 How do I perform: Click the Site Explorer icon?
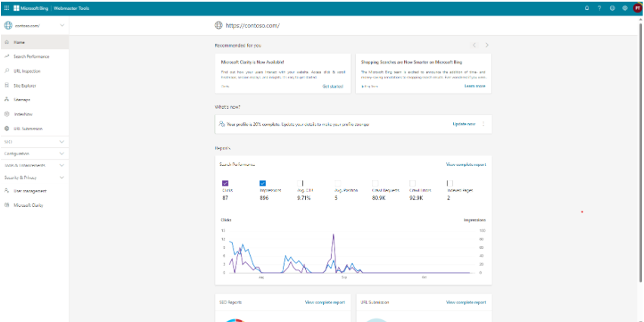(x=7, y=85)
